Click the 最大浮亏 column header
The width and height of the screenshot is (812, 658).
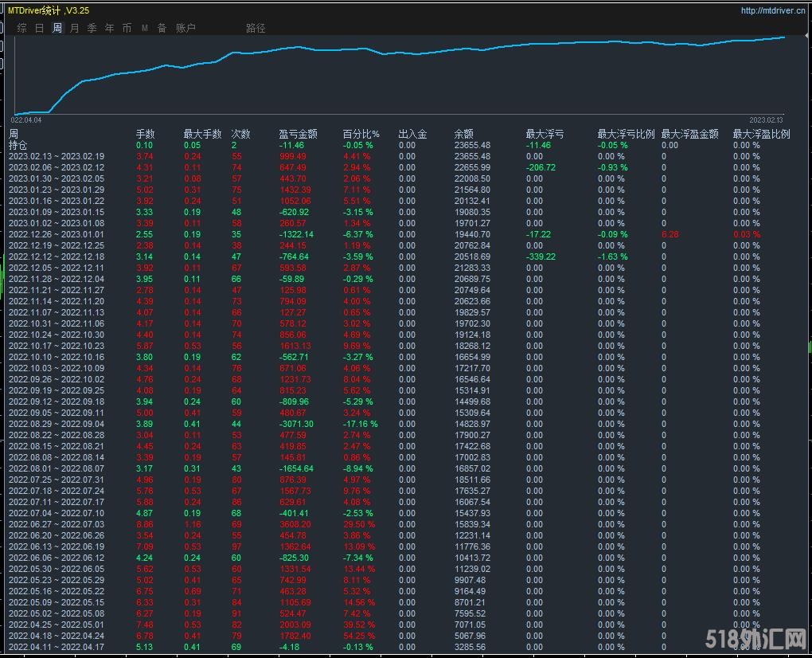point(545,134)
